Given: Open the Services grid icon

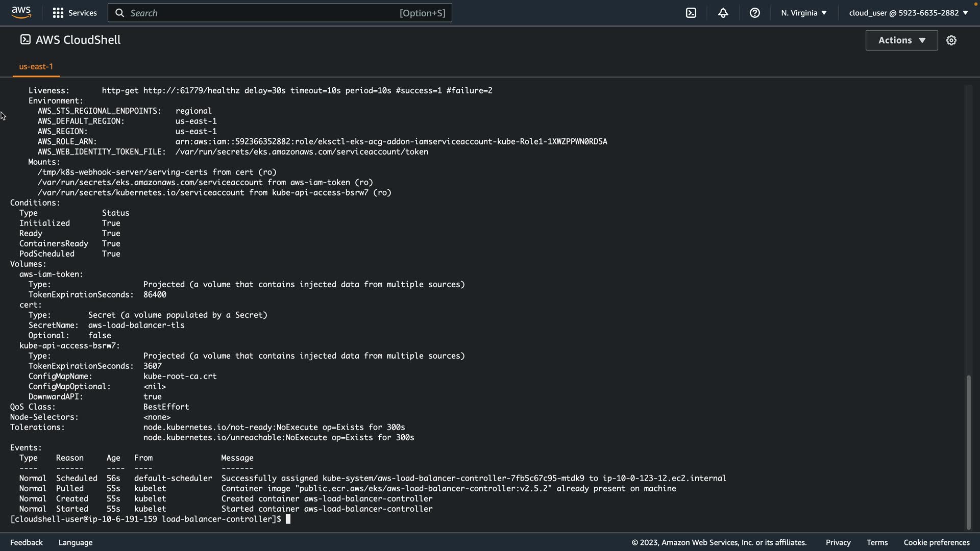Looking at the screenshot, I should [x=58, y=13].
